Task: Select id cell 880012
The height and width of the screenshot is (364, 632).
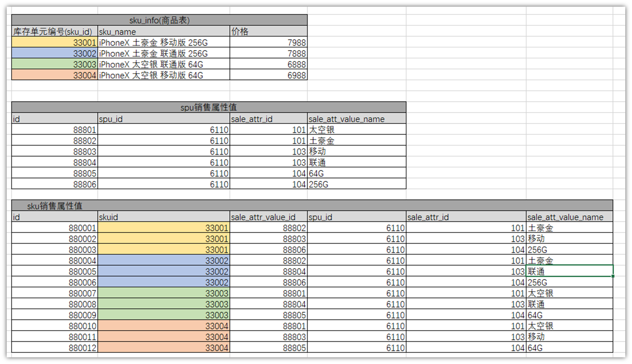Action: coord(55,348)
